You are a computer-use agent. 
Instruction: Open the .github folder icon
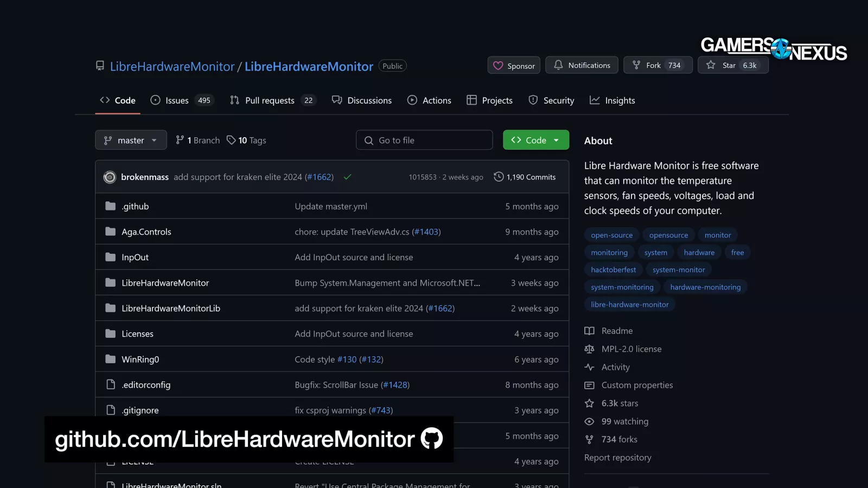(111, 206)
